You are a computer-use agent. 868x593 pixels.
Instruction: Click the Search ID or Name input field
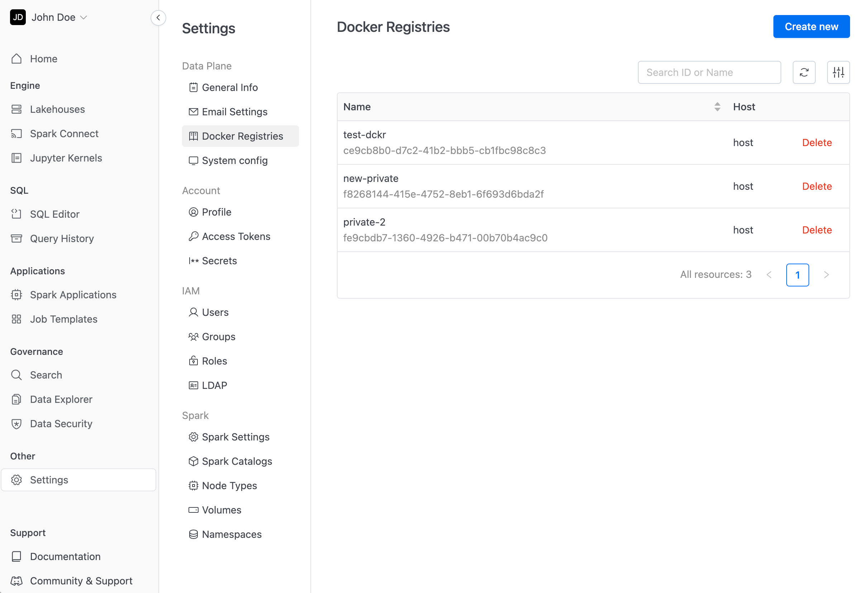click(710, 72)
